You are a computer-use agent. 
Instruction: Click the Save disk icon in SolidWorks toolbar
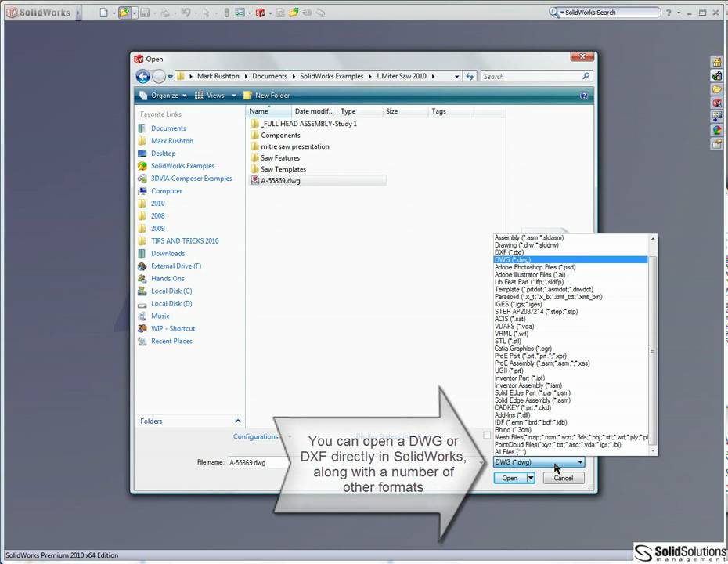(145, 13)
